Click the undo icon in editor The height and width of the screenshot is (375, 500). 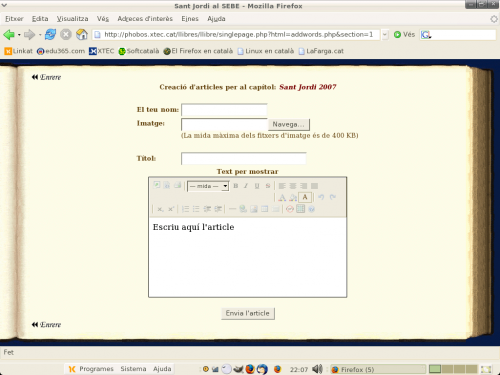[x=321, y=197]
